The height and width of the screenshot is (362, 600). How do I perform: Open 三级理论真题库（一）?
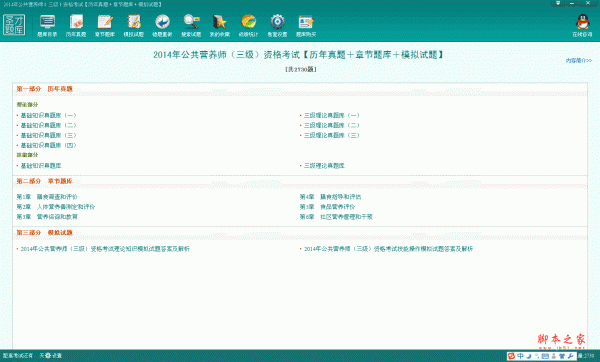332,115
